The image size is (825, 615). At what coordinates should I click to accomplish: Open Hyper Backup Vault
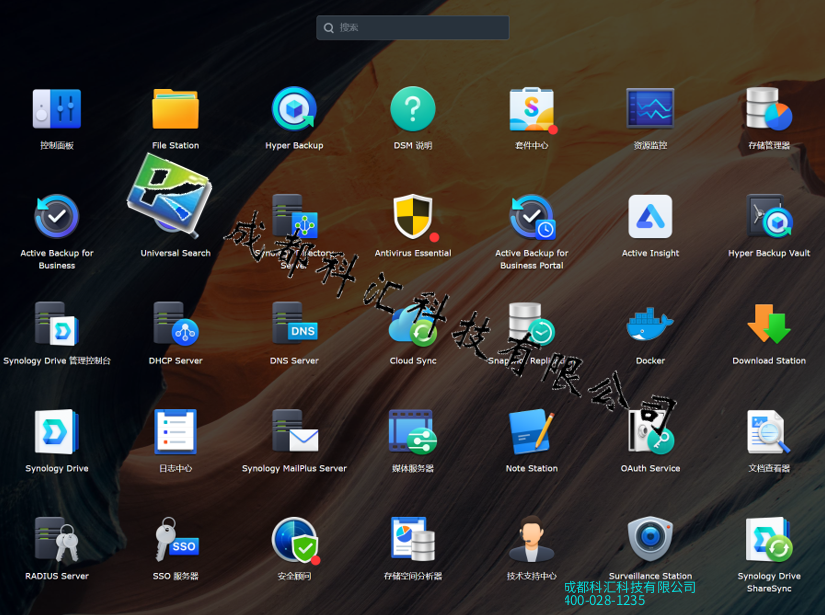click(x=769, y=217)
